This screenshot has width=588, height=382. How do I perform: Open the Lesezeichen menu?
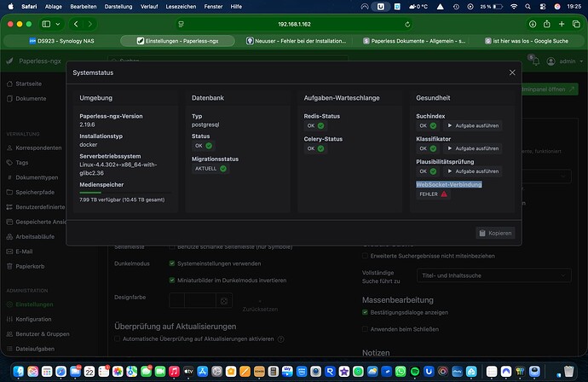181,6
